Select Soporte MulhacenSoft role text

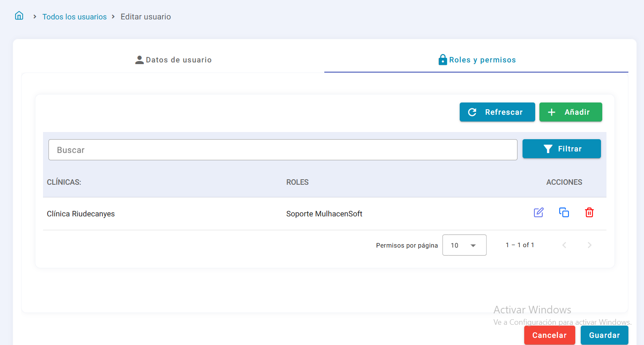pyautogui.click(x=324, y=214)
